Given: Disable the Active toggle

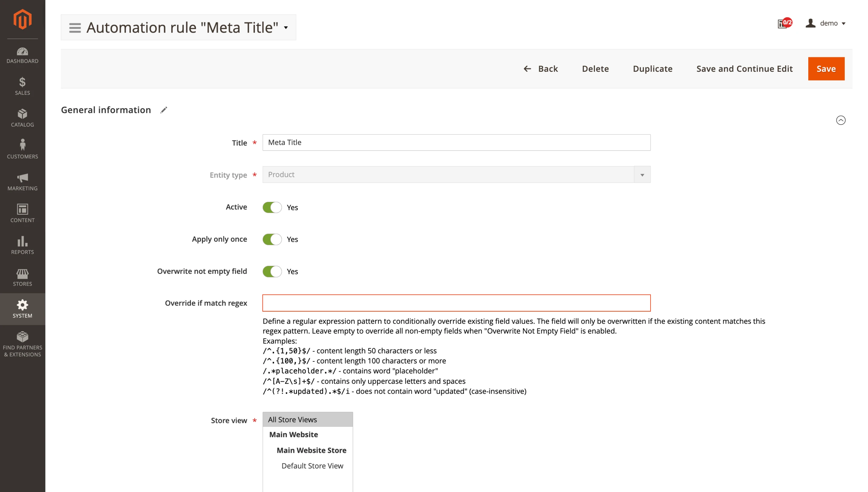Looking at the screenshot, I should [x=272, y=207].
